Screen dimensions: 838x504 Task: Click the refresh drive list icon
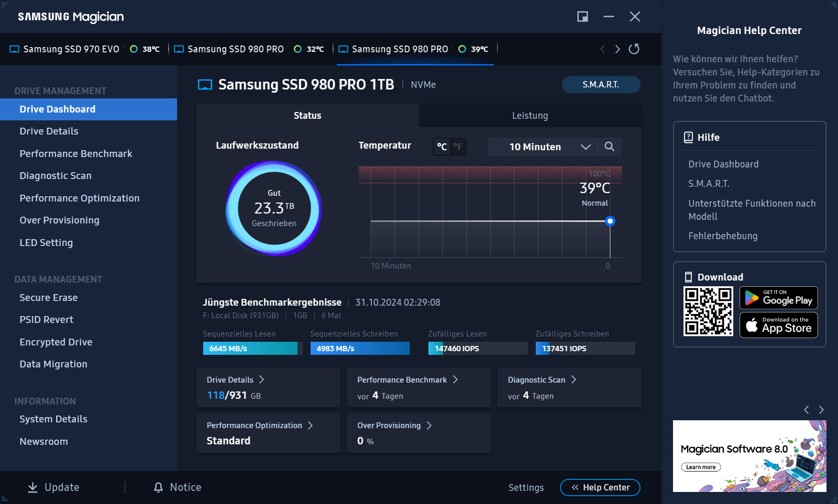[x=634, y=49]
